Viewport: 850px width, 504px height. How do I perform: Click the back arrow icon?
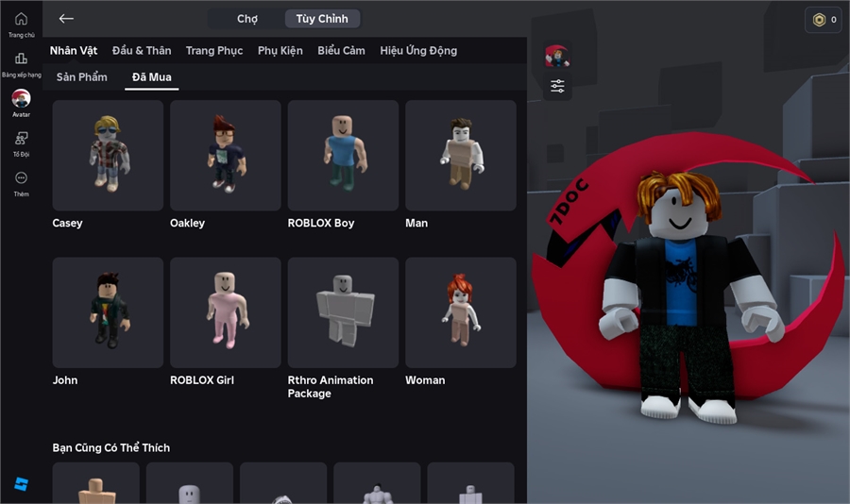coord(66,19)
